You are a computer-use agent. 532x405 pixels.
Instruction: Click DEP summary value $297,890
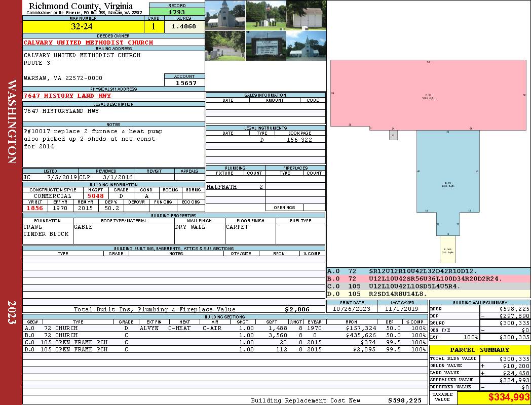coord(514,316)
